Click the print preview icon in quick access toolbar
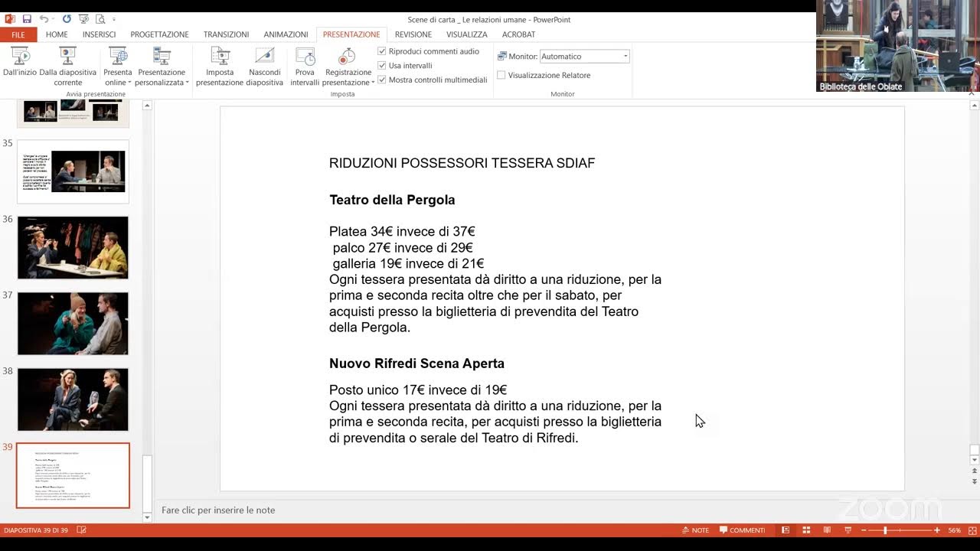 click(x=102, y=19)
